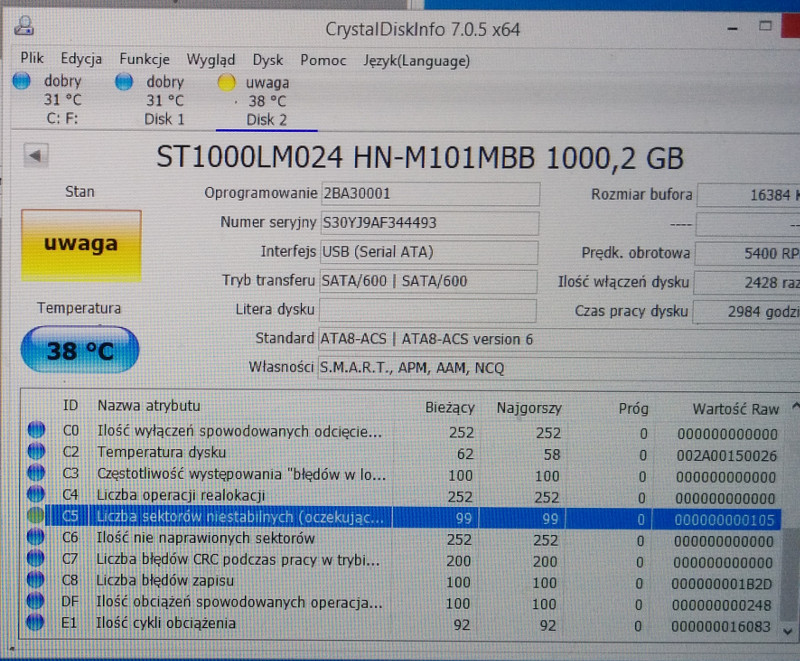The height and width of the screenshot is (661, 800).
Task: Select row Liczba operacji realokacji
Action: (x=403, y=496)
